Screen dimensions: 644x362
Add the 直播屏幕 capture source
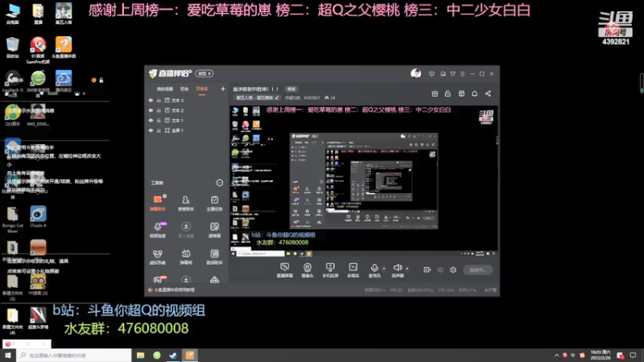[285, 270]
